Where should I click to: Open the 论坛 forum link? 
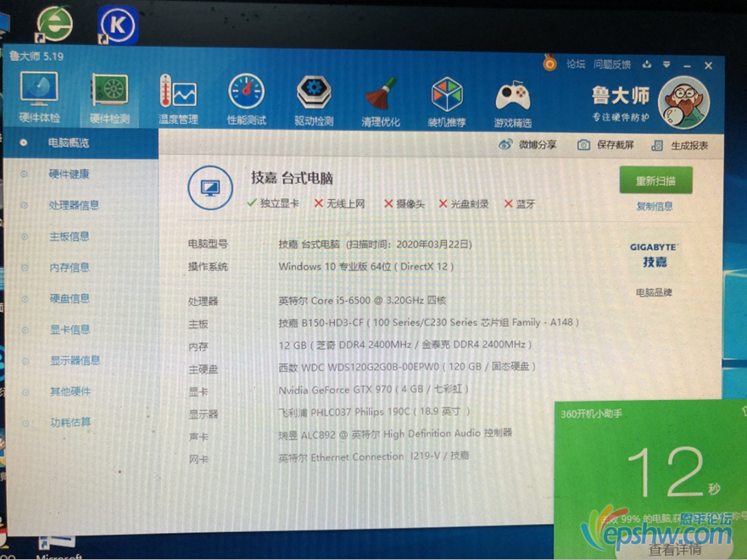click(576, 64)
